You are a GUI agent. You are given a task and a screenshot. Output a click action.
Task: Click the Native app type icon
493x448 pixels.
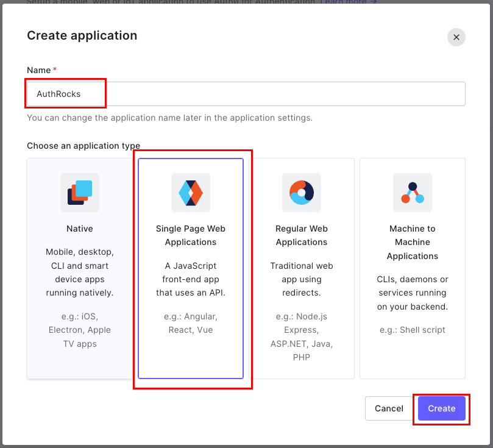tap(80, 193)
